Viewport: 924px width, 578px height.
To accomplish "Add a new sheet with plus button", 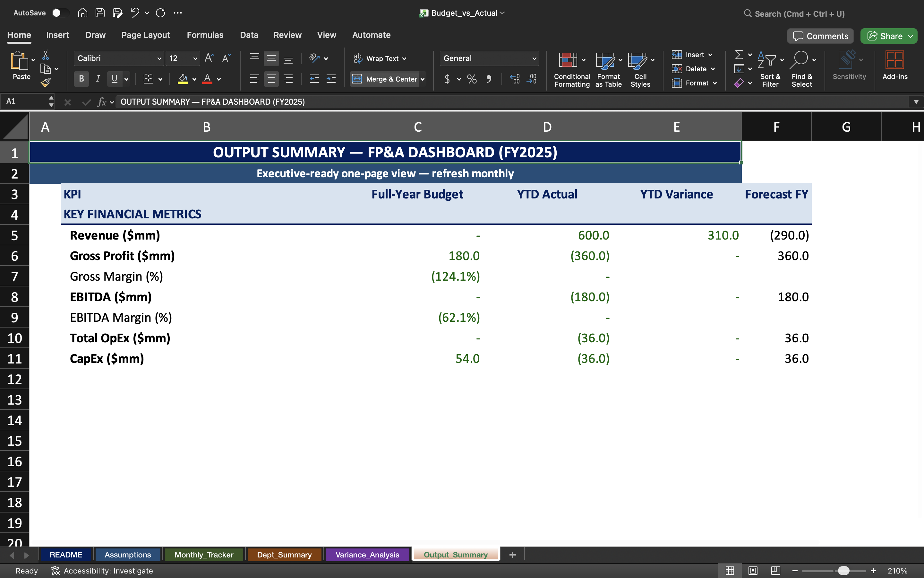I will click(x=512, y=555).
